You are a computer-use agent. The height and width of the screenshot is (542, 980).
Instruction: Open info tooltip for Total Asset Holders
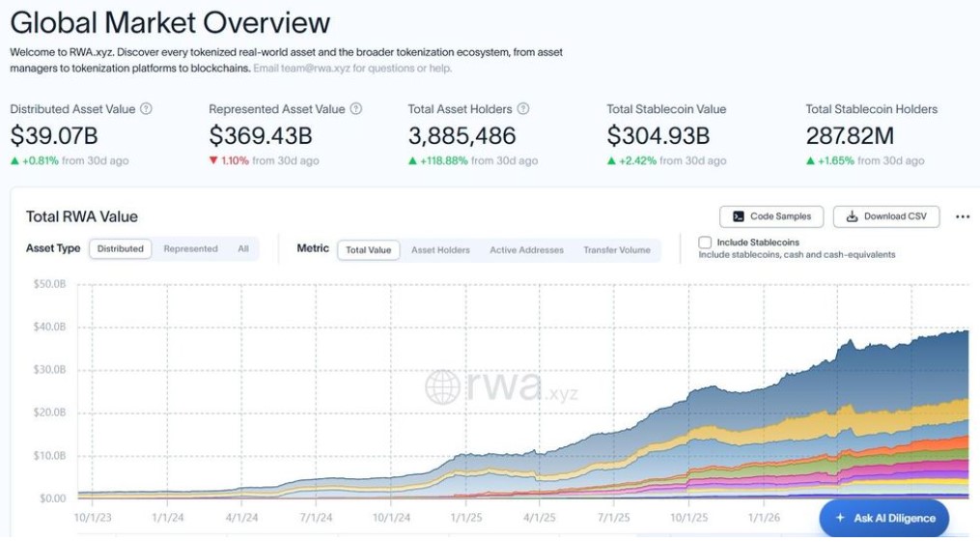coord(523,109)
